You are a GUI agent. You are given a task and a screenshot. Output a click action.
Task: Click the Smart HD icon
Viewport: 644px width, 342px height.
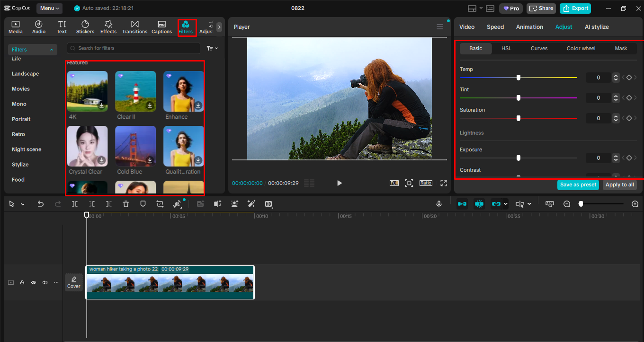click(268, 203)
